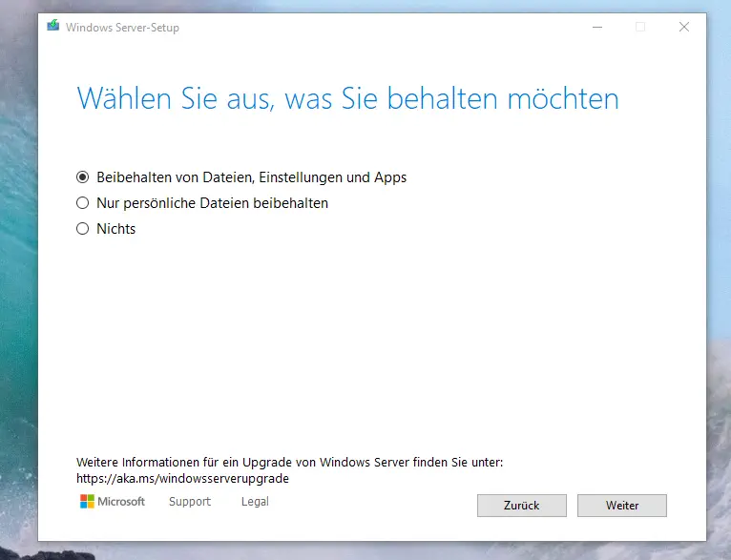
Task: Go back with the Zurück button
Action: (x=522, y=506)
